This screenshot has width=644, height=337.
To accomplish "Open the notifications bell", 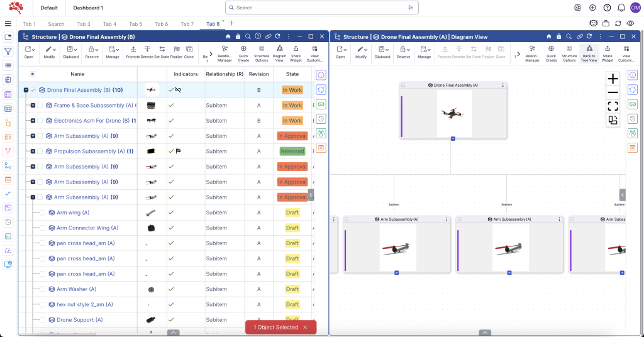I will 621,8.
